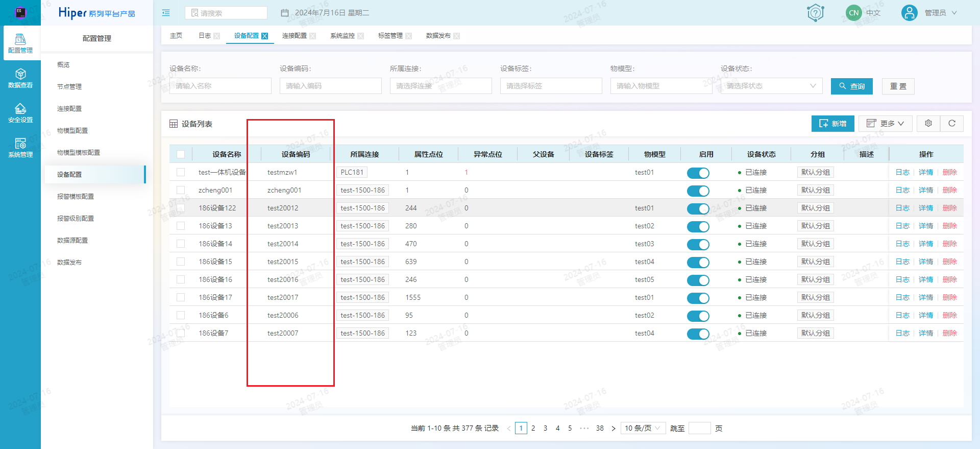This screenshot has width=980, height=449.
Task: Close the 数据发布 tab
Action: 456,36
